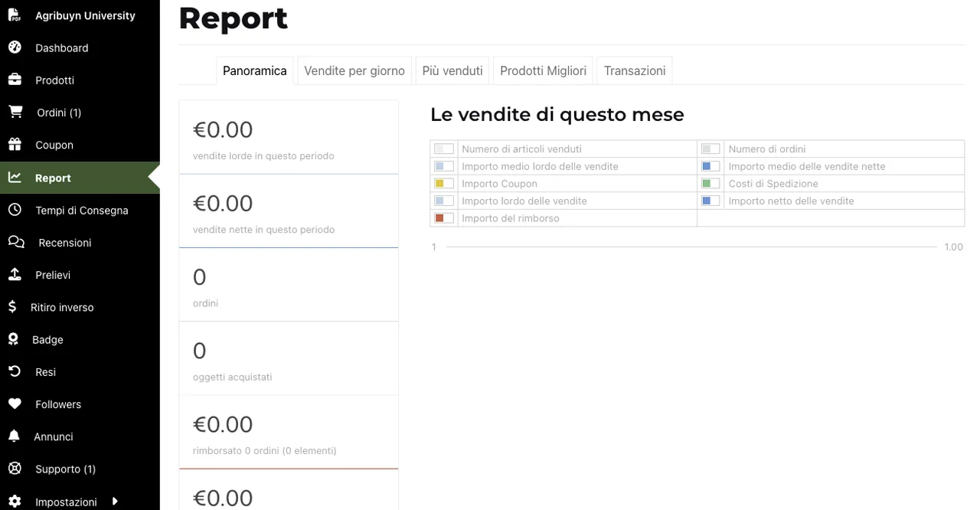Click the Resi undo arrow icon
980x510 pixels.
pyautogui.click(x=15, y=371)
